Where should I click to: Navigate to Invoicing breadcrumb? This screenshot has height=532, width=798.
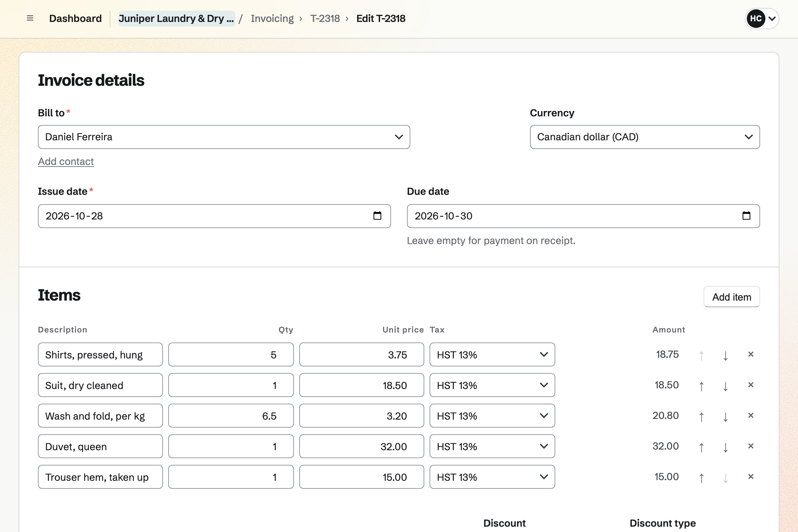point(272,18)
